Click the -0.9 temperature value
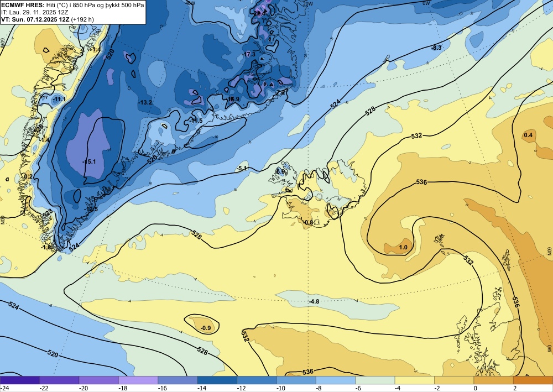This screenshot has width=553, height=392. coord(206,328)
